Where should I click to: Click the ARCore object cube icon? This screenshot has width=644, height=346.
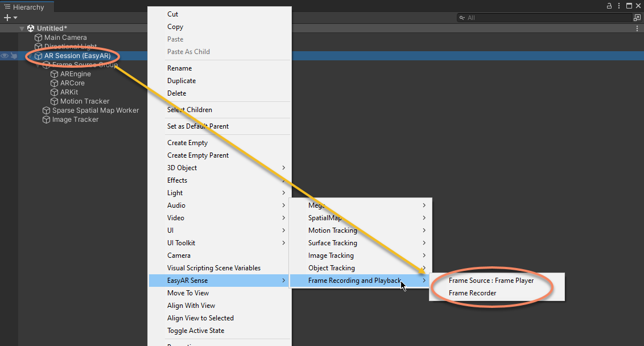point(55,83)
